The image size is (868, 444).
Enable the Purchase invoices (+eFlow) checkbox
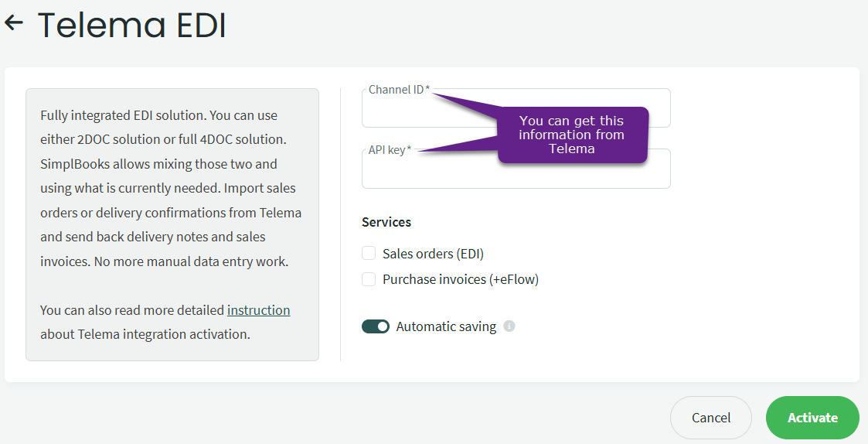pyautogui.click(x=369, y=279)
